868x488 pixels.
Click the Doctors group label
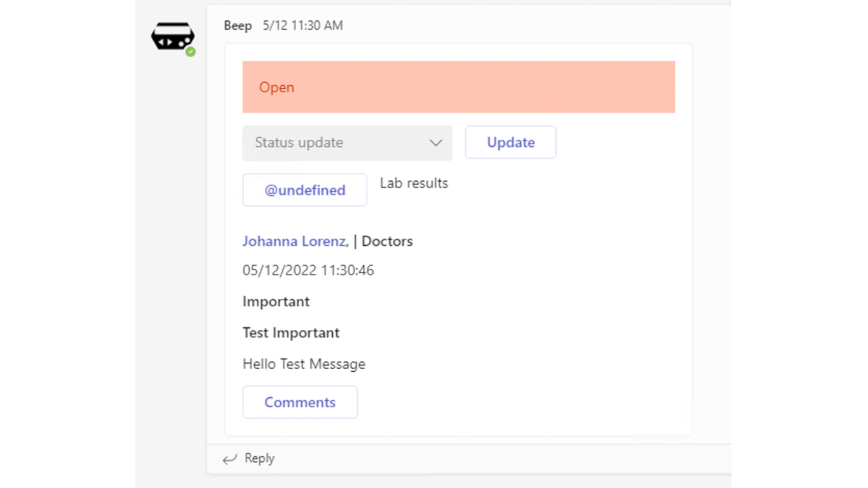click(387, 241)
